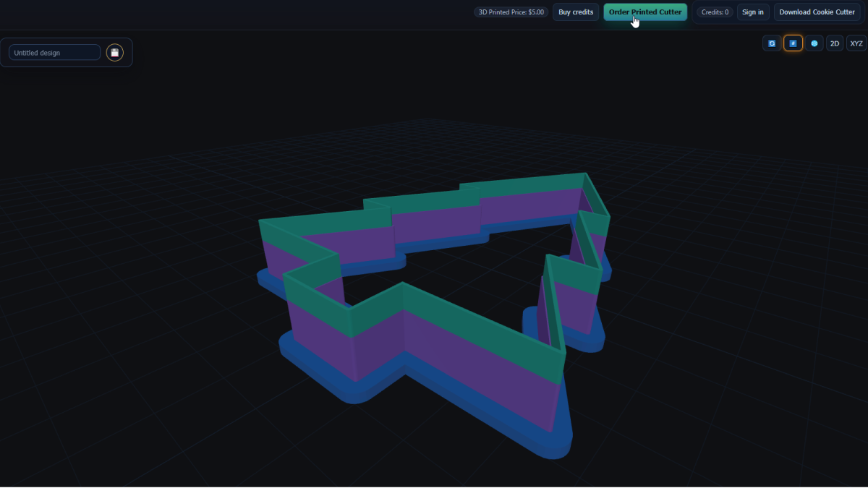Click the 3D Printed Price badge
The image size is (868, 488).
tap(510, 12)
